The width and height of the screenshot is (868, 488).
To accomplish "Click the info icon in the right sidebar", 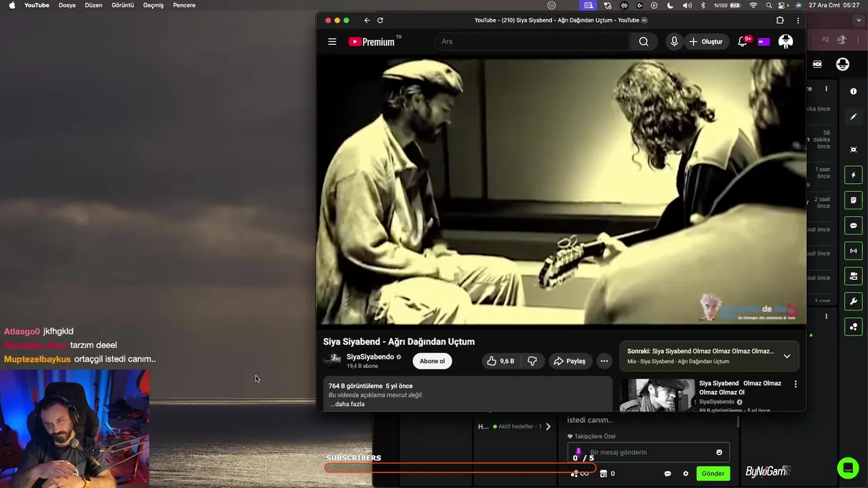I will coord(854,91).
